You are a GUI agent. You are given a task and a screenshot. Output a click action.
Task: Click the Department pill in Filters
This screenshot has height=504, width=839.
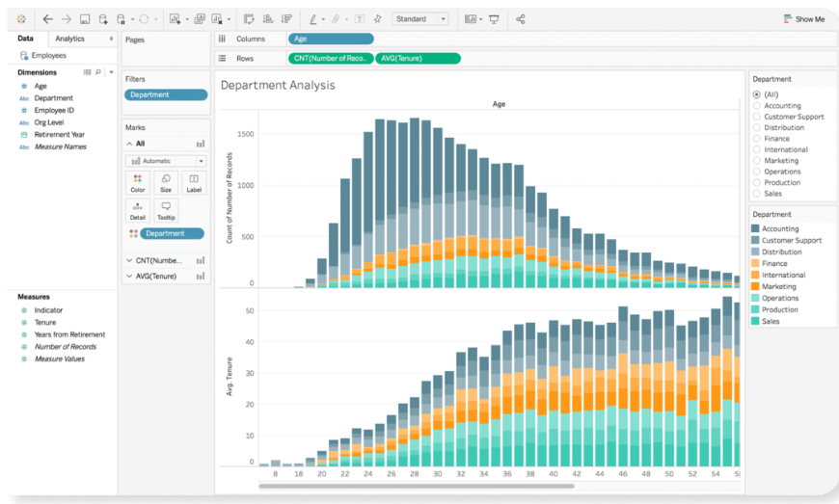click(x=165, y=94)
